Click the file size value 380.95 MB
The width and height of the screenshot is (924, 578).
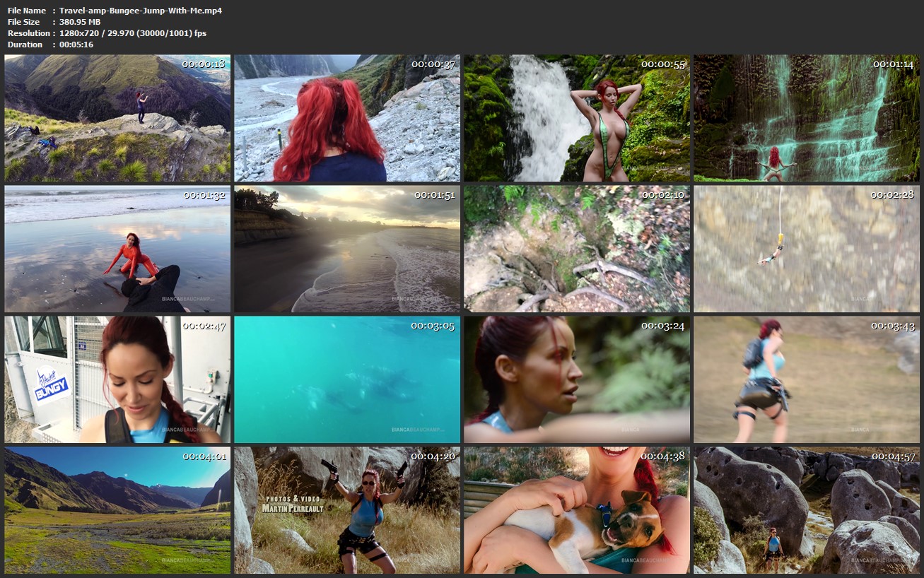pos(80,22)
